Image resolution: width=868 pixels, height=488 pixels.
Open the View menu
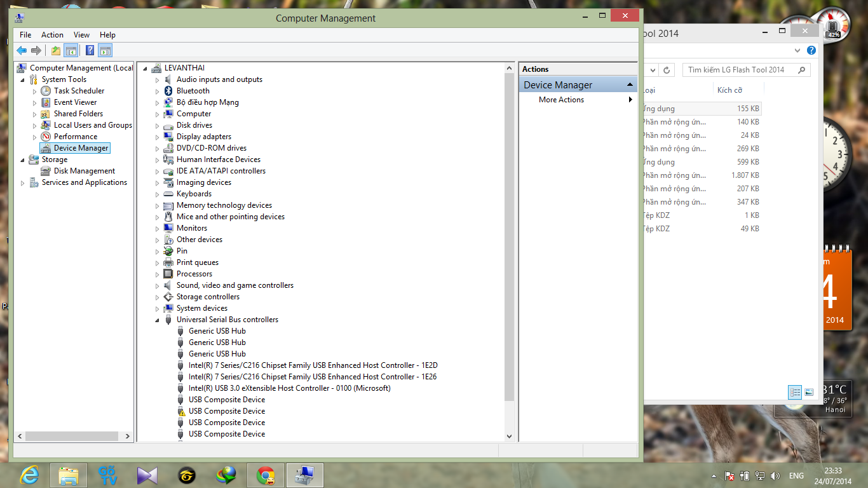81,35
